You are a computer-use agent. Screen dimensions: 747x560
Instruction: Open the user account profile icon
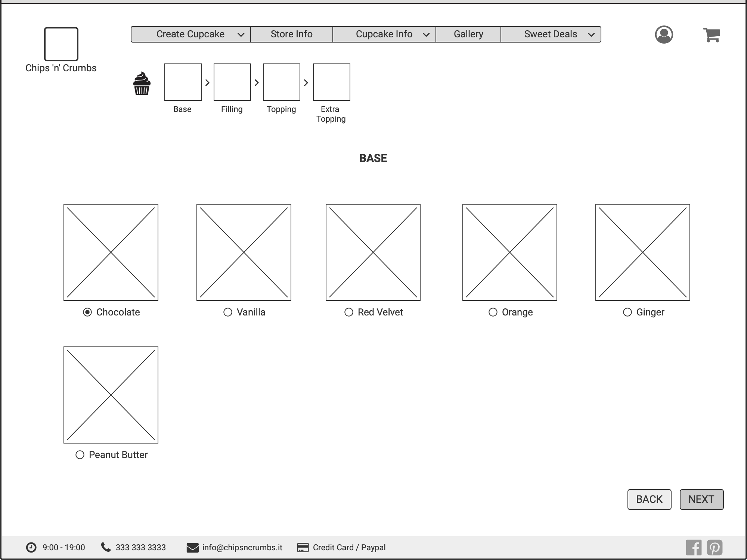[664, 35]
